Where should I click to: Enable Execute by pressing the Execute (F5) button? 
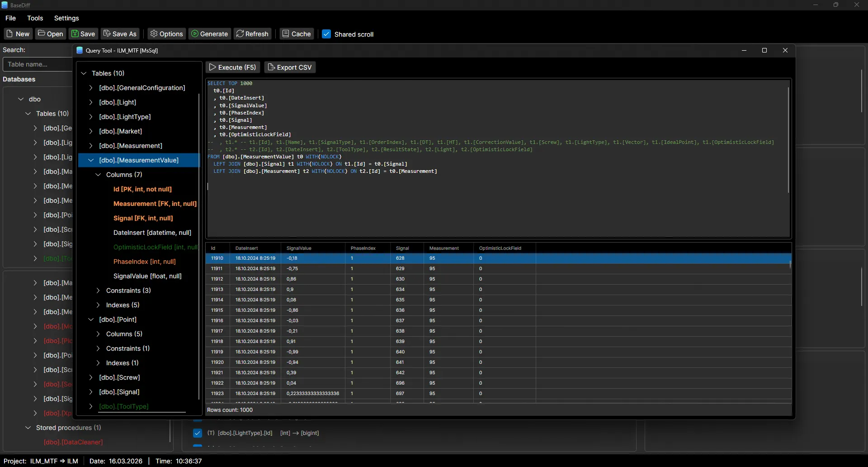(233, 67)
